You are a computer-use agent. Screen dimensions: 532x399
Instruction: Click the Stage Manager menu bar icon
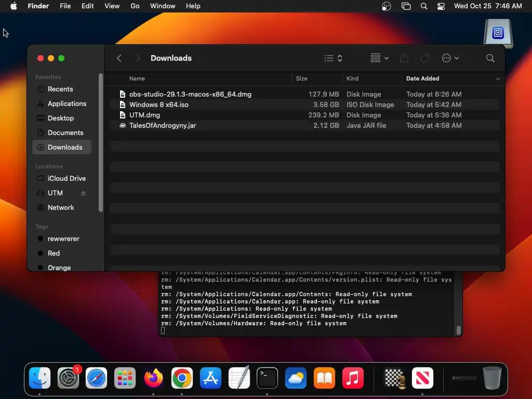point(406,6)
